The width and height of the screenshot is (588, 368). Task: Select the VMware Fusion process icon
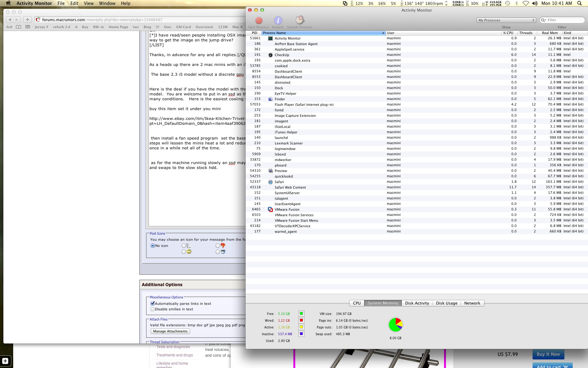point(270,209)
